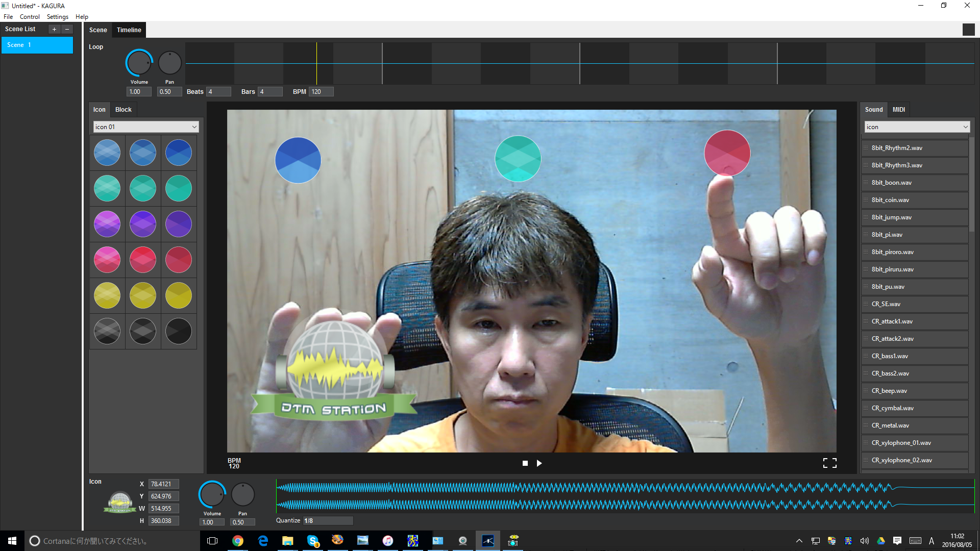
Task: Select CR_xylophone_01.wav in the sound list
Action: 915,443
